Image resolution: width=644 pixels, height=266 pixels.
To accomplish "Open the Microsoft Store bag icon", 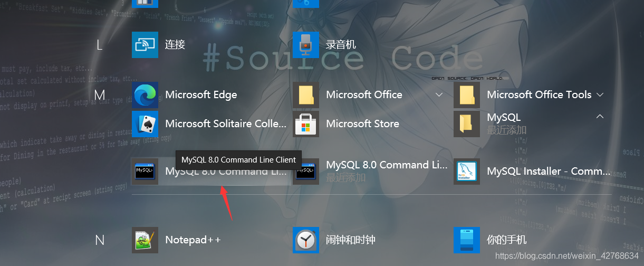I will 306,124.
